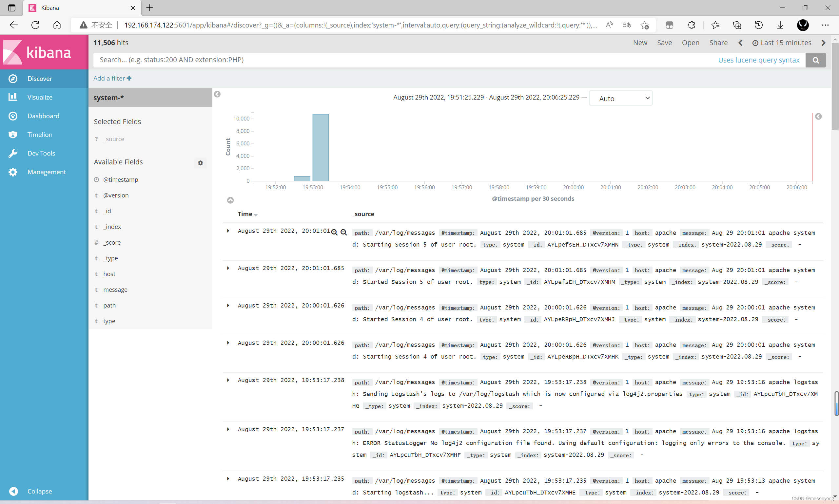Open the Auto interval dropdown
Viewport: 839px width, 504px height.
click(x=620, y=99)
